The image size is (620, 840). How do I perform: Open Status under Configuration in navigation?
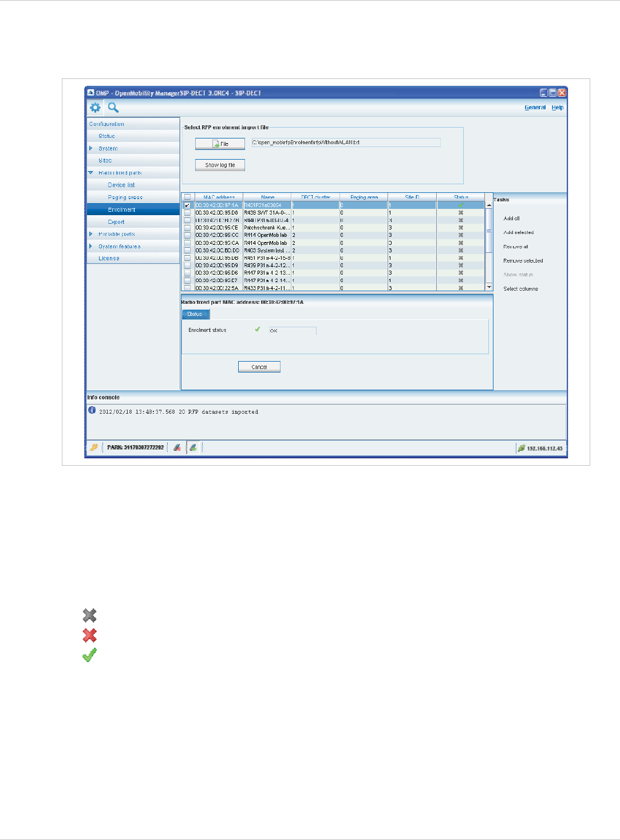[106, 136]
